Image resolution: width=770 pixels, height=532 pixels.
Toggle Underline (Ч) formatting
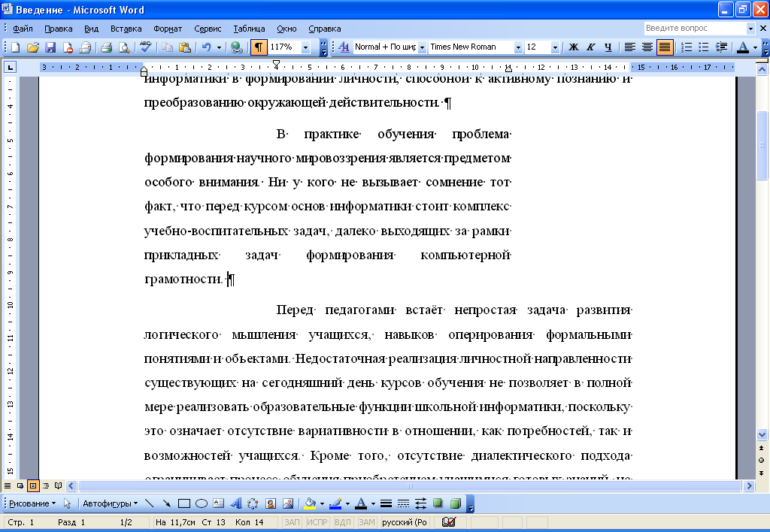pyautogui.click(x=608, y=47)
